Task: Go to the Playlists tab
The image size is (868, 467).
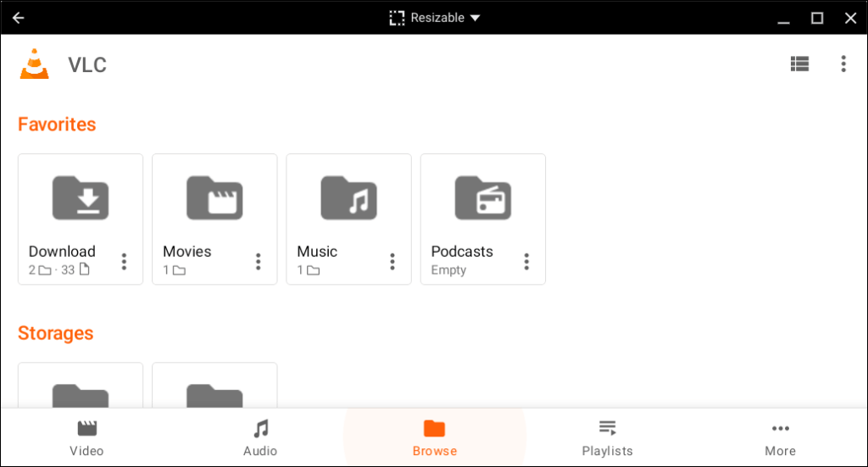Action: 607,437
